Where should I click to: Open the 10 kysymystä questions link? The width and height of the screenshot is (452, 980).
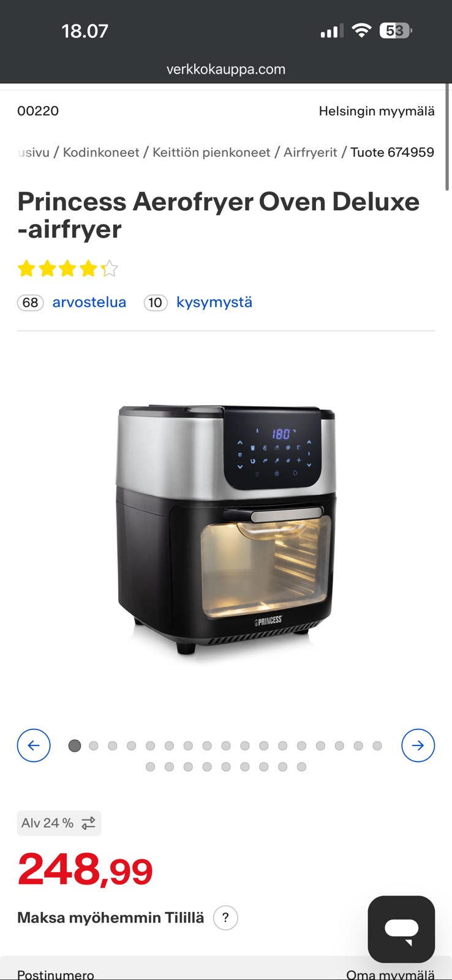pyautogui.click(x=198, y=303)
